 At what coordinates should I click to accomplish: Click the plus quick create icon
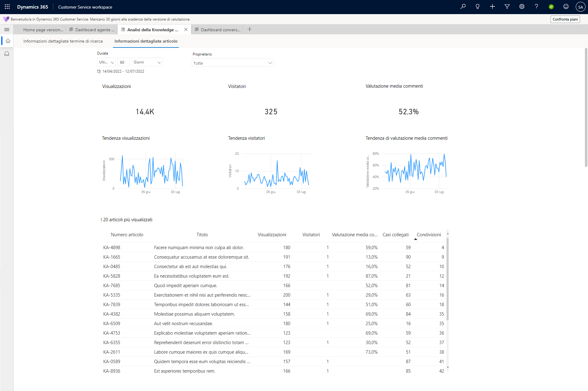pos(492,7)
